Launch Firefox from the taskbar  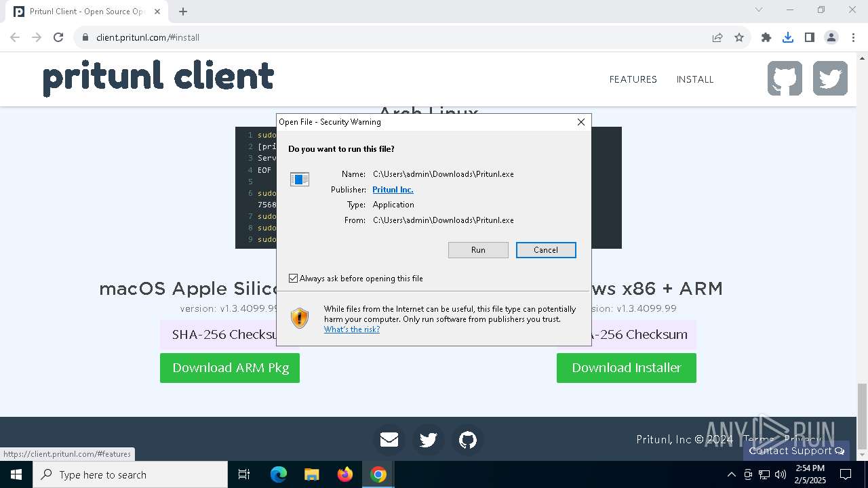pos(345,474)
